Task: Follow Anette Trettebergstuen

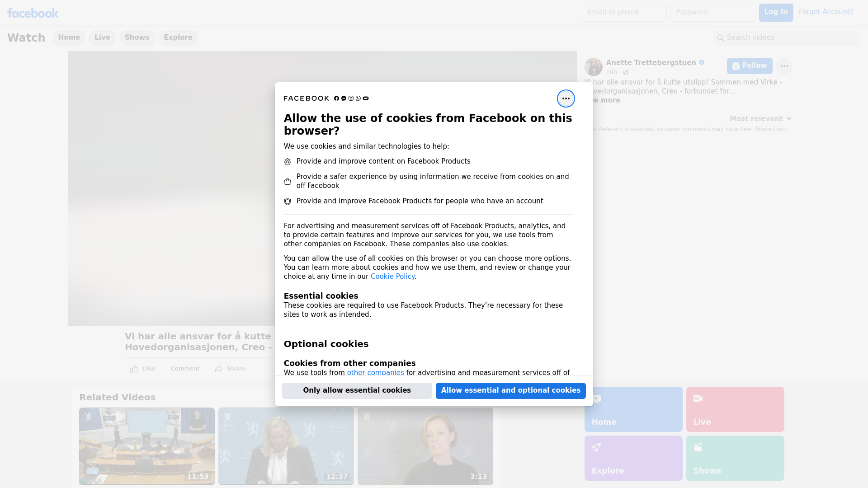Action: point(750,66)
